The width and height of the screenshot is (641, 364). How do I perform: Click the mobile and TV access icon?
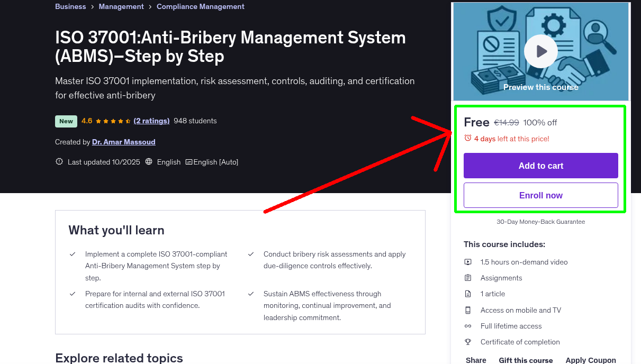click(x=468, y=310)
